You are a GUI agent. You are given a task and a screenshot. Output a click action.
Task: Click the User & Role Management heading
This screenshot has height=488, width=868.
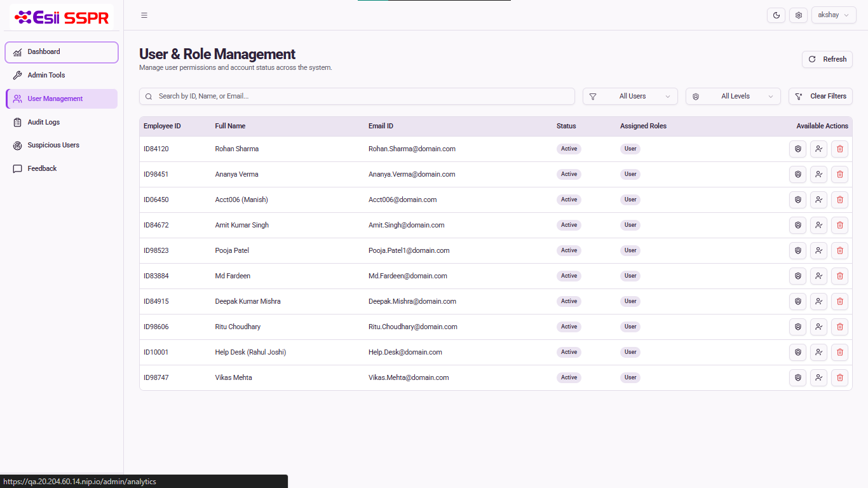217,54
